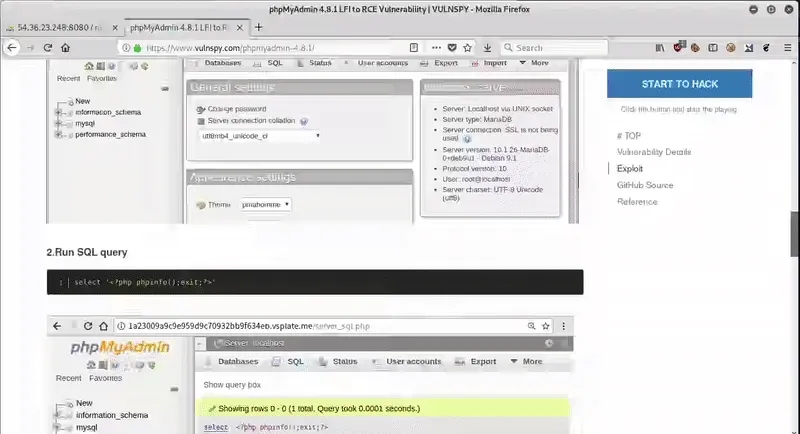Open page actions three-dots menu
Image resolution: width=800 pixels, height=434 pixels.
(435, 47)
